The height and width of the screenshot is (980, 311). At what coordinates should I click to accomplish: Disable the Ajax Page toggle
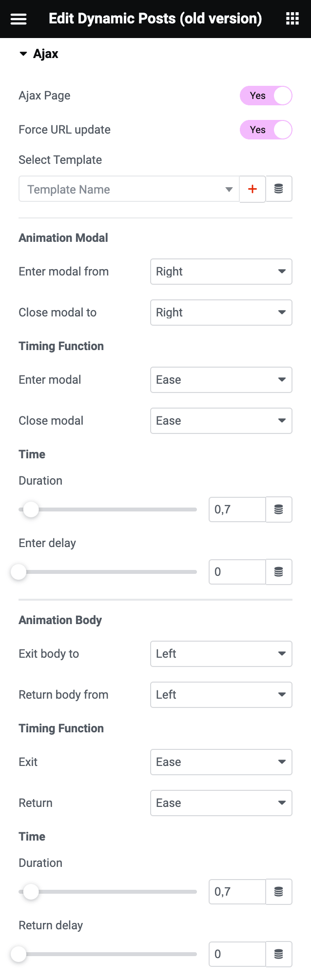tap(266, 96)
